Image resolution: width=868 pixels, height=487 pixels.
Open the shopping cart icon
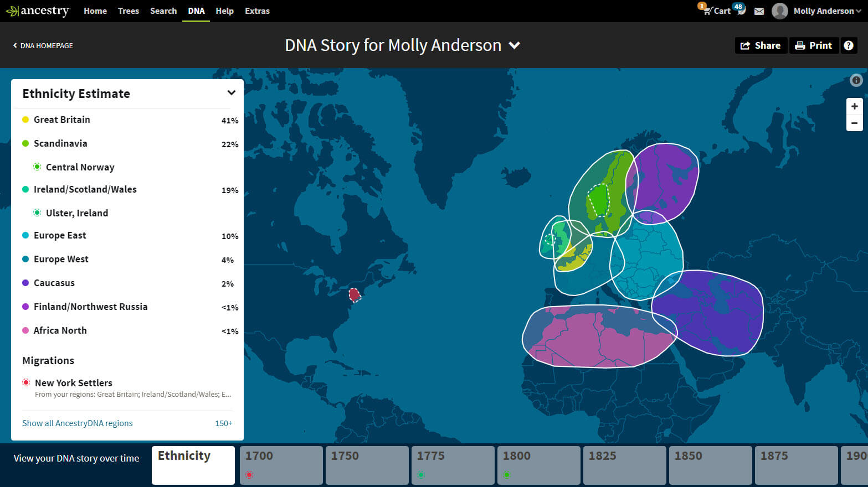[707, 11]
